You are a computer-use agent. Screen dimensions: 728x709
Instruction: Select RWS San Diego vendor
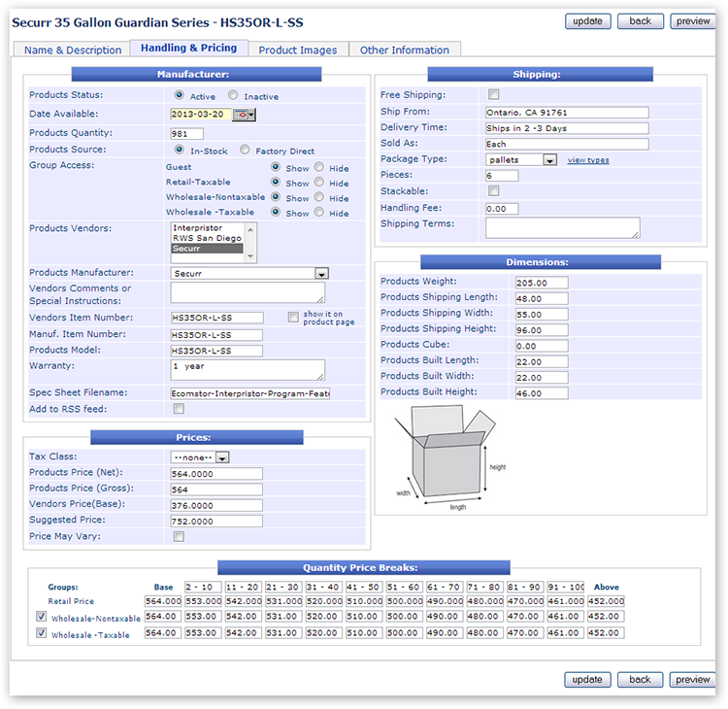[207, 238]
